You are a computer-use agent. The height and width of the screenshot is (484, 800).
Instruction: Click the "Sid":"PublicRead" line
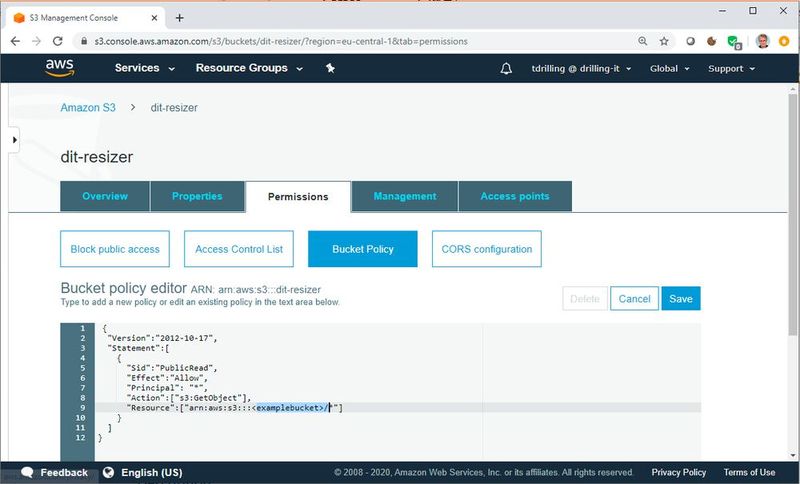[172, 368]
